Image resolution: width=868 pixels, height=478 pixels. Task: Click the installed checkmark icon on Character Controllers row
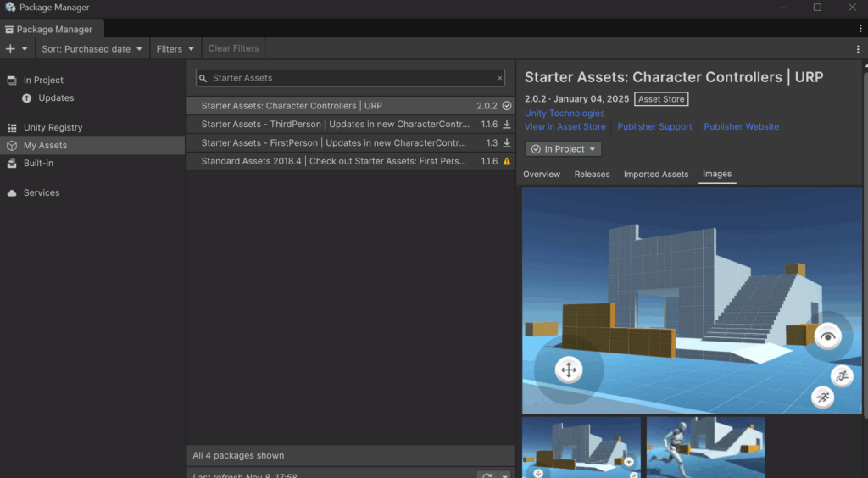click(507, 106)
